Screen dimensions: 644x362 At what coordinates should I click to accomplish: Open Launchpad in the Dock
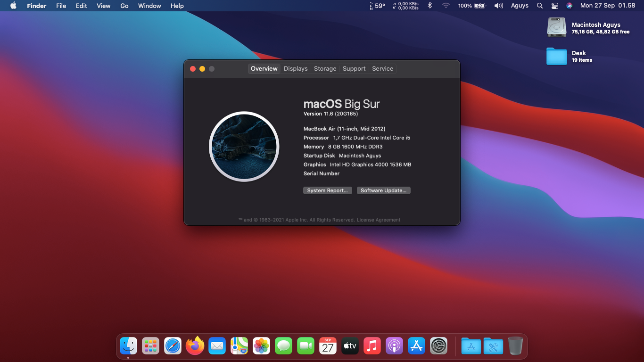[150, 346]
